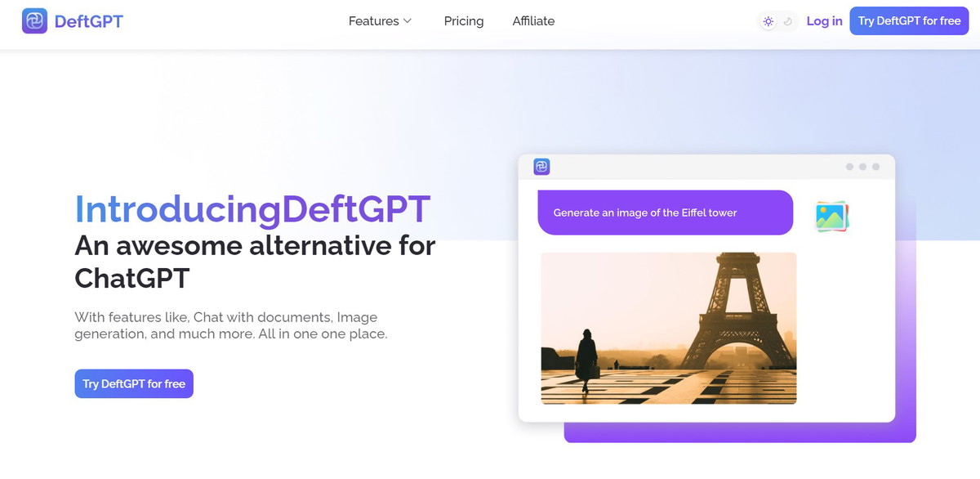
Task: Switch to light mode with sun icon
Action: 768,22
